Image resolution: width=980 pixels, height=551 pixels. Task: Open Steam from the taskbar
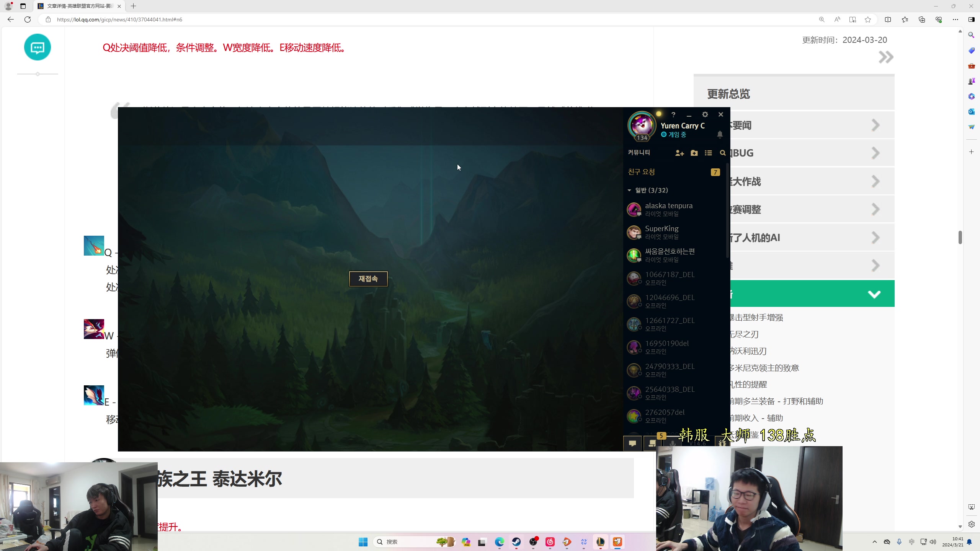(516, 542)
